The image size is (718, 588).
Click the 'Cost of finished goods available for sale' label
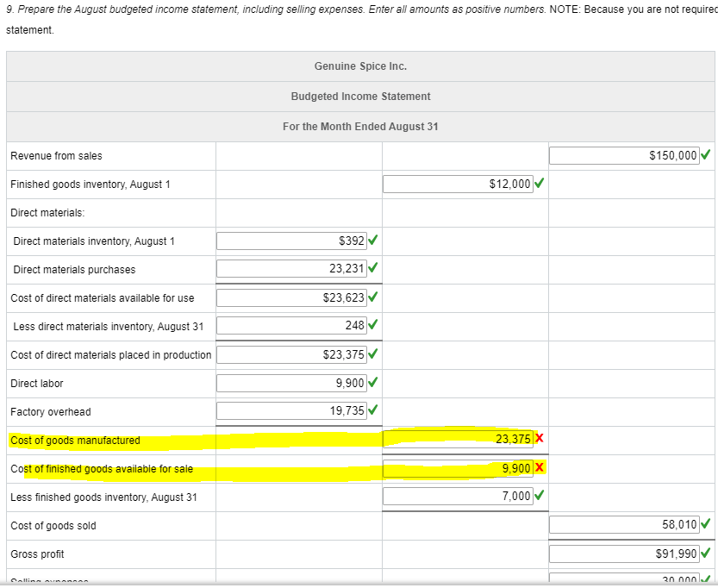(x=102, y=468)
